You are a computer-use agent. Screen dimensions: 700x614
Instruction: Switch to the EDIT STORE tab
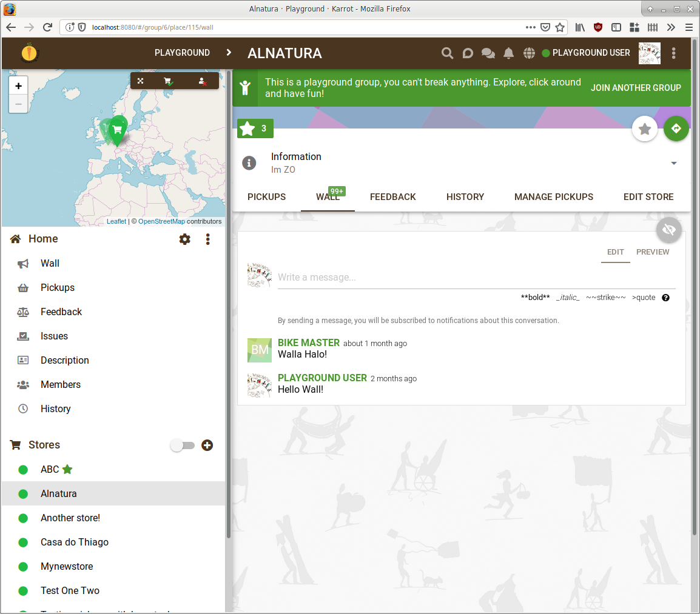tap(648, 197)
